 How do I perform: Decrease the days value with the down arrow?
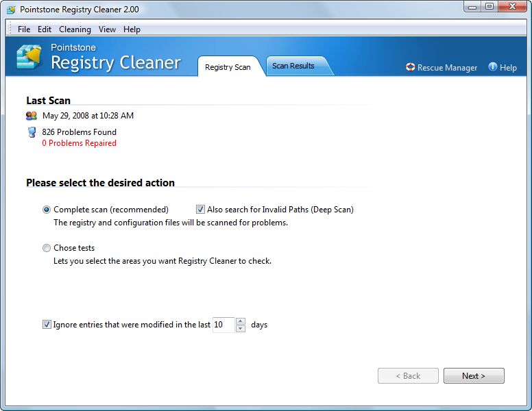[241, 328]
